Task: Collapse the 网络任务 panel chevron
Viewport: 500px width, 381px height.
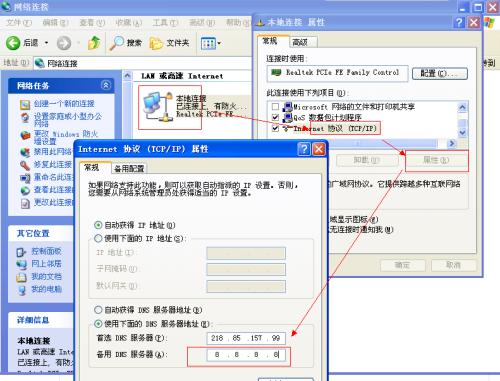Action: (x=106, y=85)
